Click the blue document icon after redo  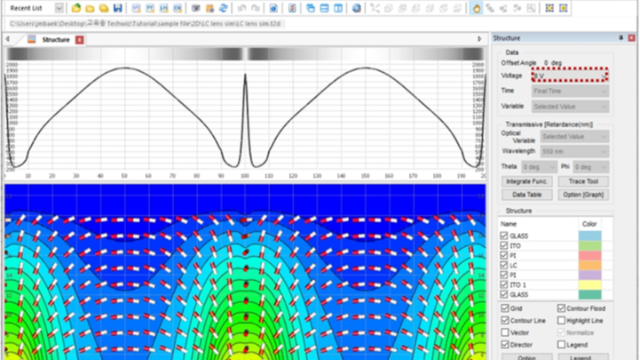(x=273, y=8)
